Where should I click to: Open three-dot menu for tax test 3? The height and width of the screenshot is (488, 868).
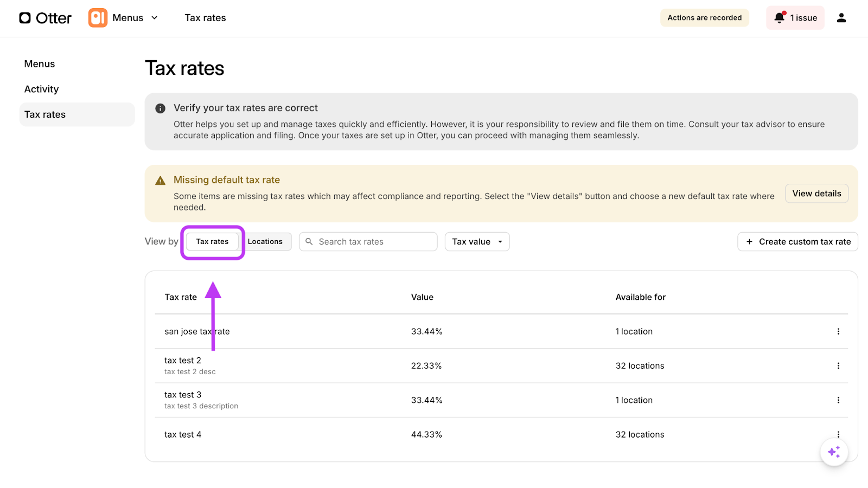(x=838, y=400)
